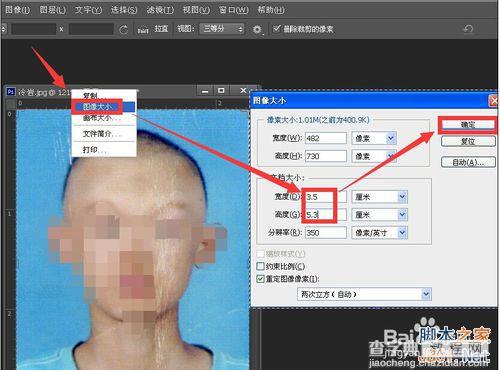Click the crop width field in options bar
Screen dimensions: 500x370
pyautogui.click(x=34, y=29)
